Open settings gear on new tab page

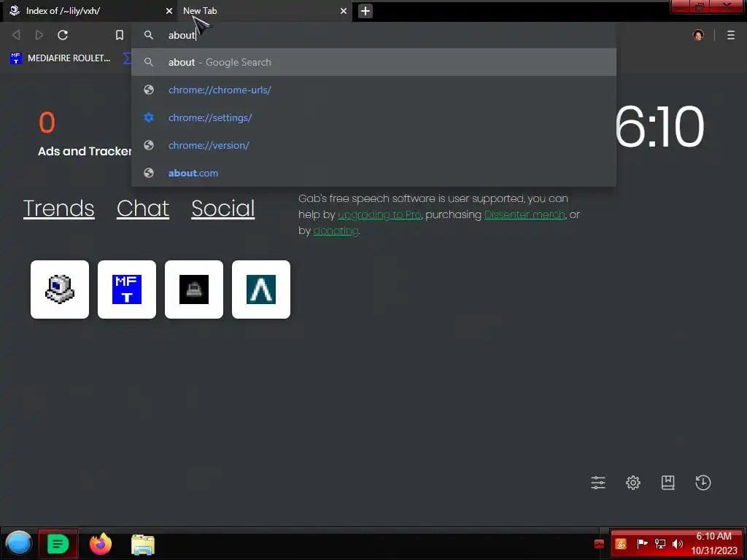[633, 483]
